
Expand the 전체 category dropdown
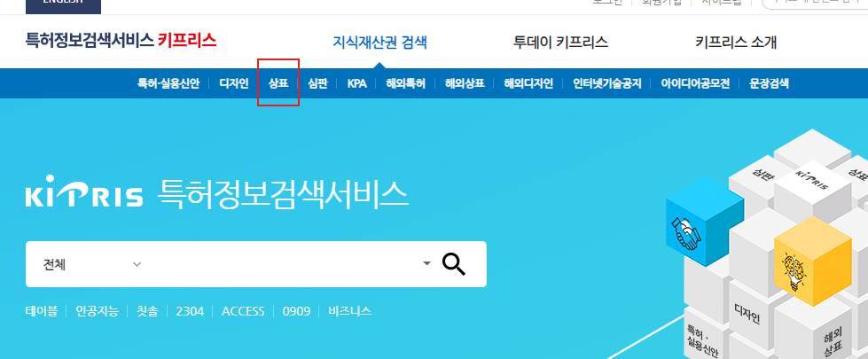tap(91, 264)
